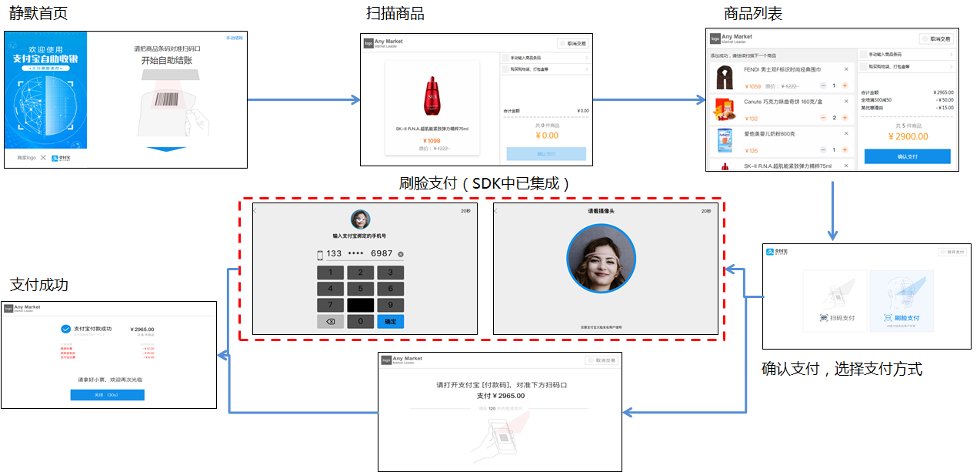Click the phone icon beside the number field
The image size is (980, 472).
click(x=320, y=254)
